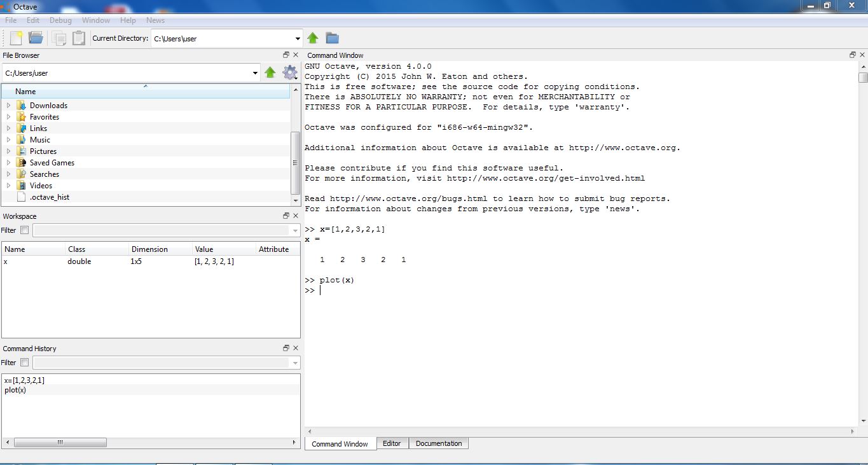Click the Paste clipboard toolbar icon
The height and width of the screenshot is (465, 868).
click(78, 38)
